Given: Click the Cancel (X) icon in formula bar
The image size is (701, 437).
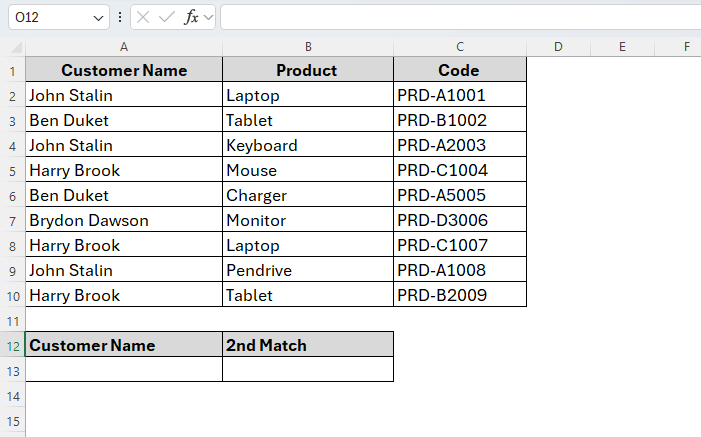Looking at the screenshot, I should 144,18.
